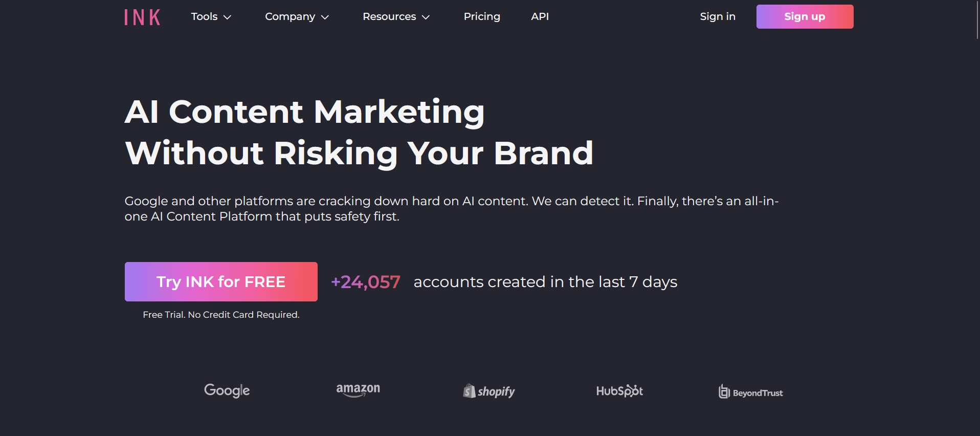This screenshot has height=436, width=980.
Task: Select the Company menu label
Action: (x=290, y=16)
